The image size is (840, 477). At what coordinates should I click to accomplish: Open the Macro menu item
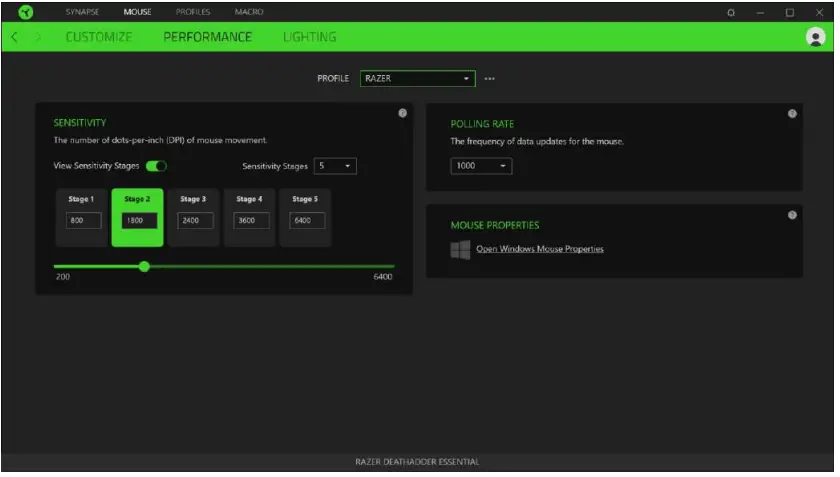coord(248,12)
